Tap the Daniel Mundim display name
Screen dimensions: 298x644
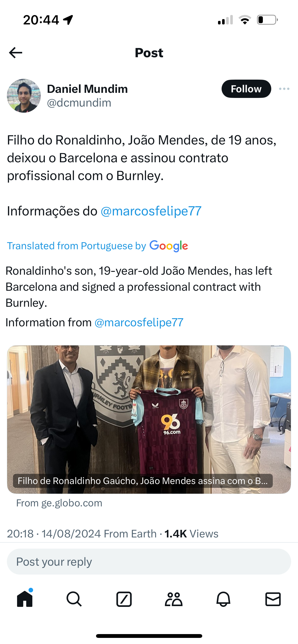click(87, 89)
